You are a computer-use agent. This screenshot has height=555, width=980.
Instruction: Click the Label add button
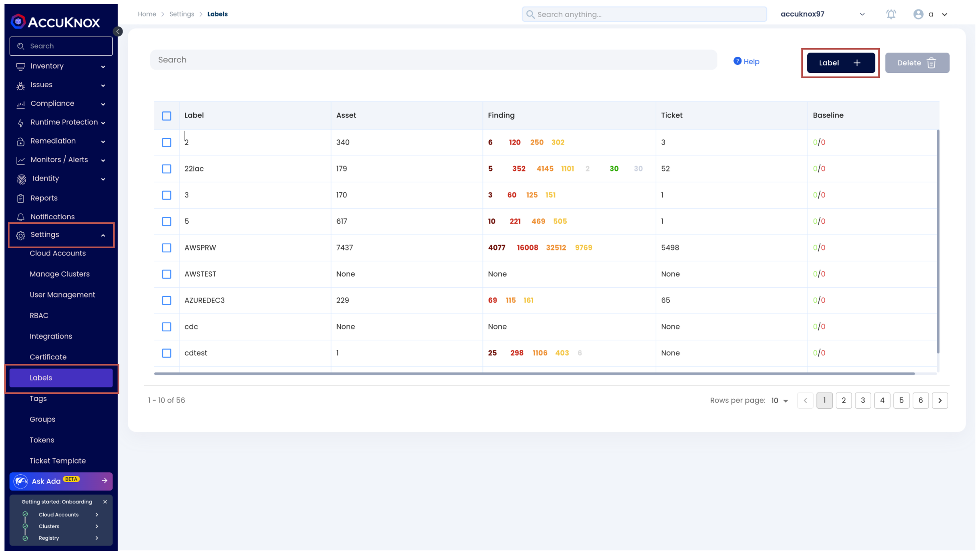coord(841,63)
